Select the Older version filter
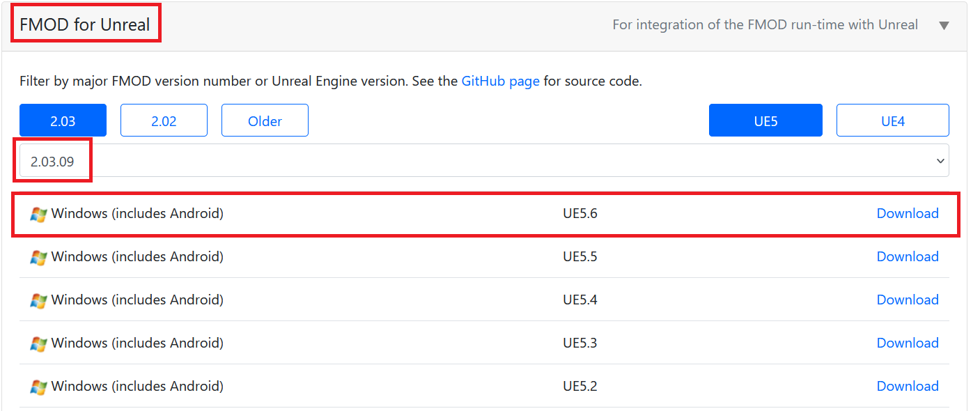This screenshot has height=411, width=980. point(265,121)
